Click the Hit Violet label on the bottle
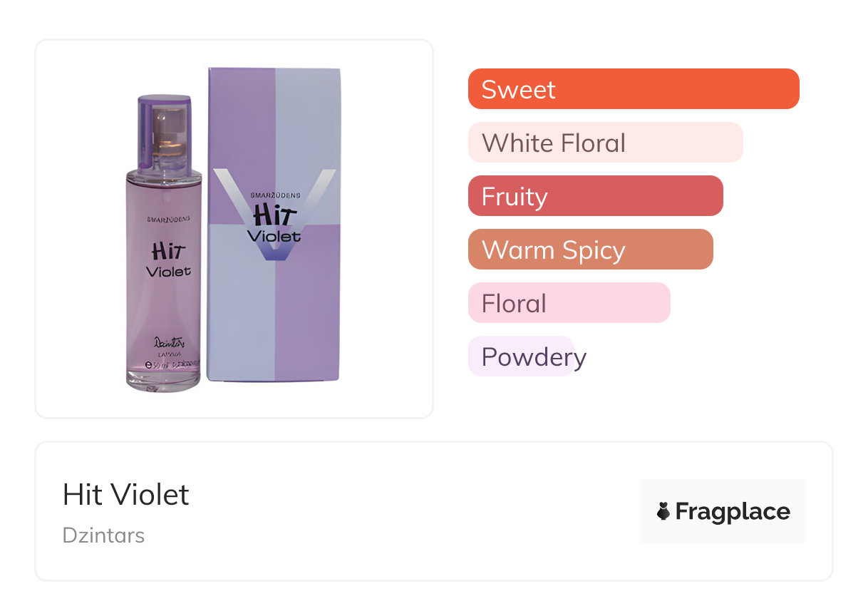Viewport: 868px width, 616px height. 168,260
